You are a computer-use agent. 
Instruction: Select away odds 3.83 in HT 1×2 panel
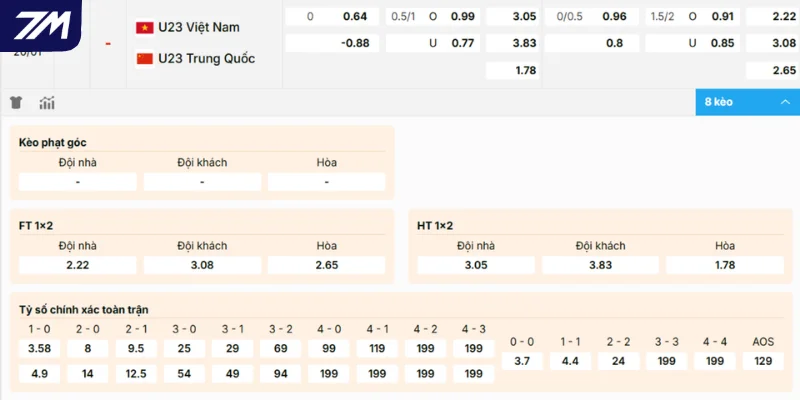point(600,265)
